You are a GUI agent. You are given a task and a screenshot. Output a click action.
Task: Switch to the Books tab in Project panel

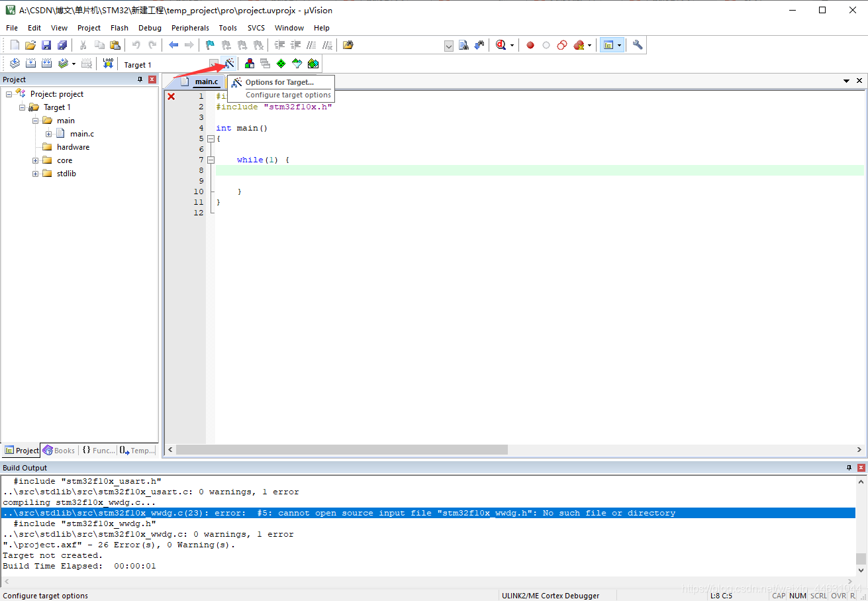tap(59, 451)
